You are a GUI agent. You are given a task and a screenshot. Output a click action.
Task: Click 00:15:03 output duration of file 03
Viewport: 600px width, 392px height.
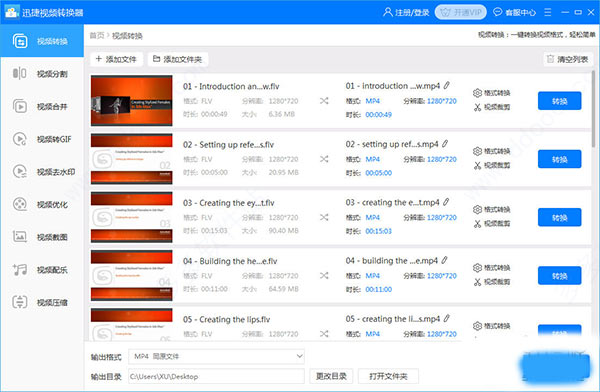378,231
